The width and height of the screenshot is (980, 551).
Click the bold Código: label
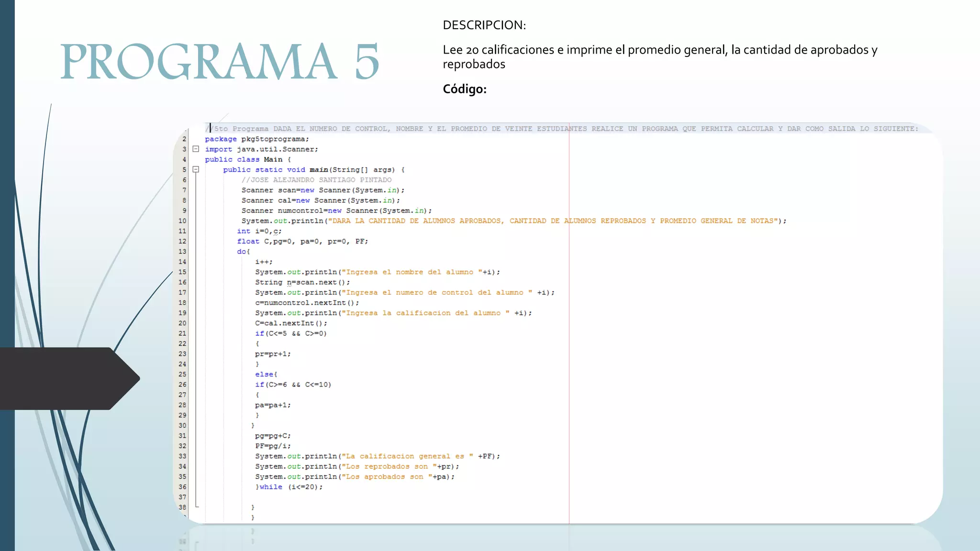[464, 89]
